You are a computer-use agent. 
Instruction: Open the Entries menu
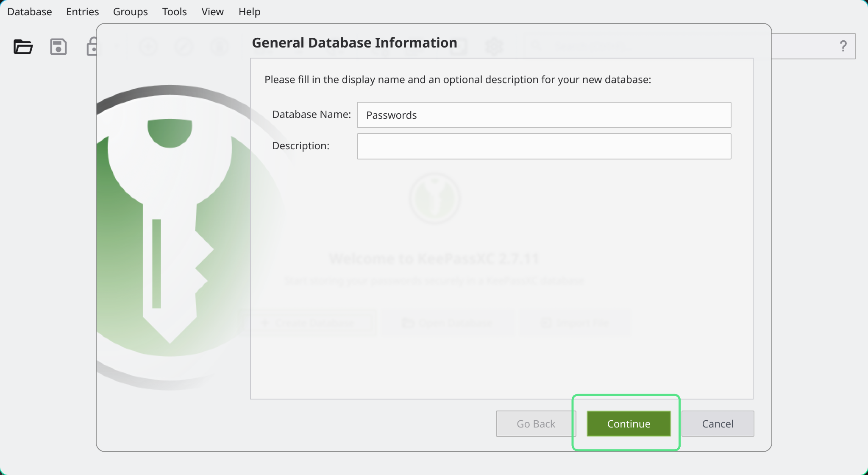point(82,11)
